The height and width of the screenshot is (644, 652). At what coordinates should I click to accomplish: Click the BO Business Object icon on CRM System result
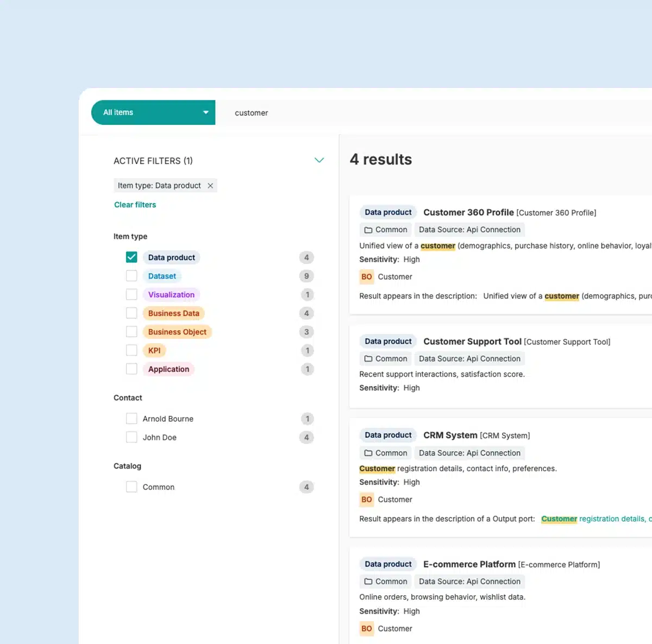367,500
